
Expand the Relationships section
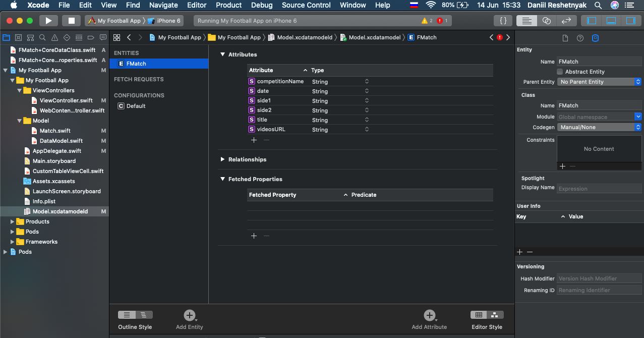(222, 159)
